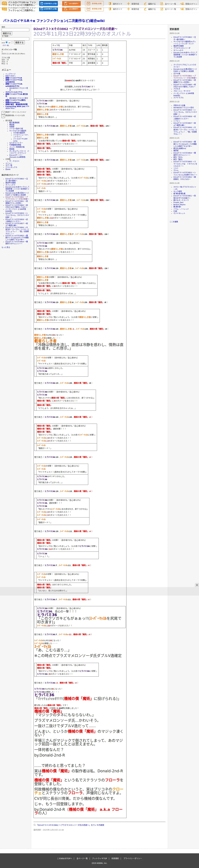Select the "or" search radio button
199x868 pixels.
coord(12,43)
